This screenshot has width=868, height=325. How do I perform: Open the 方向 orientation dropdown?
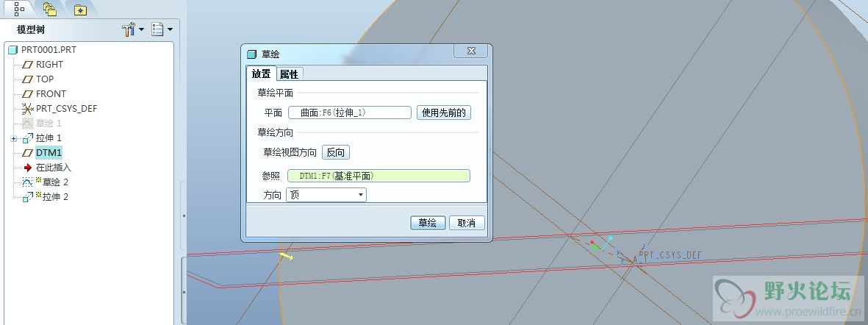pos(326,195)
